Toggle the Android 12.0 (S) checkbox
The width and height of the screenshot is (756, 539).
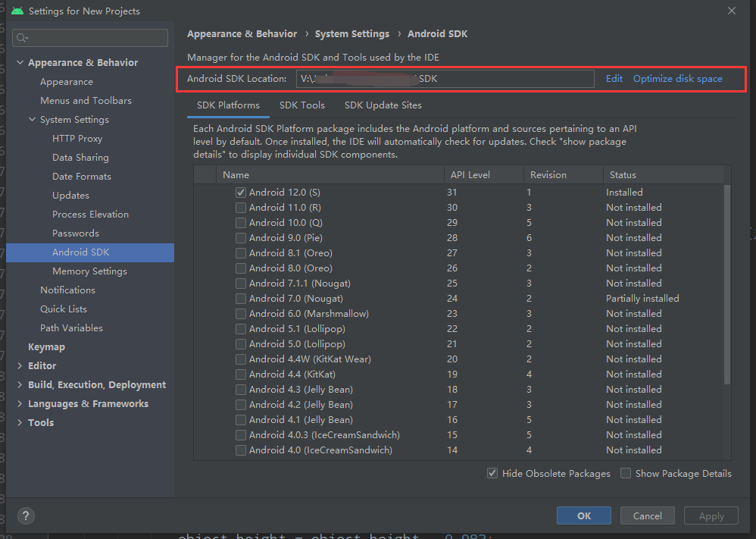click(241, 193)
